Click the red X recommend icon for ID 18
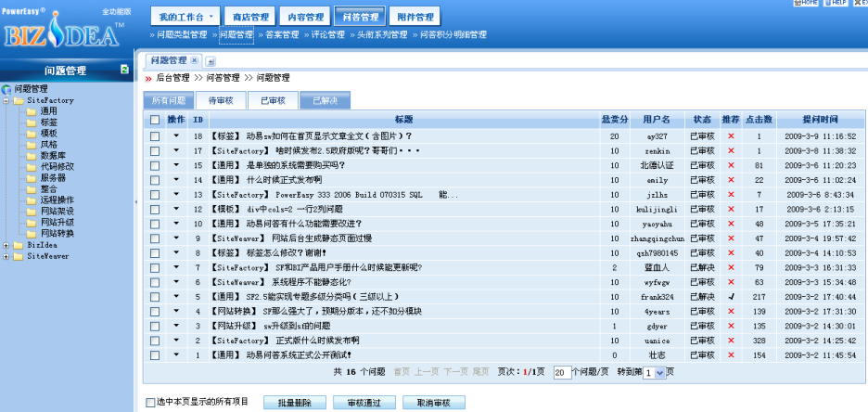 731,135
